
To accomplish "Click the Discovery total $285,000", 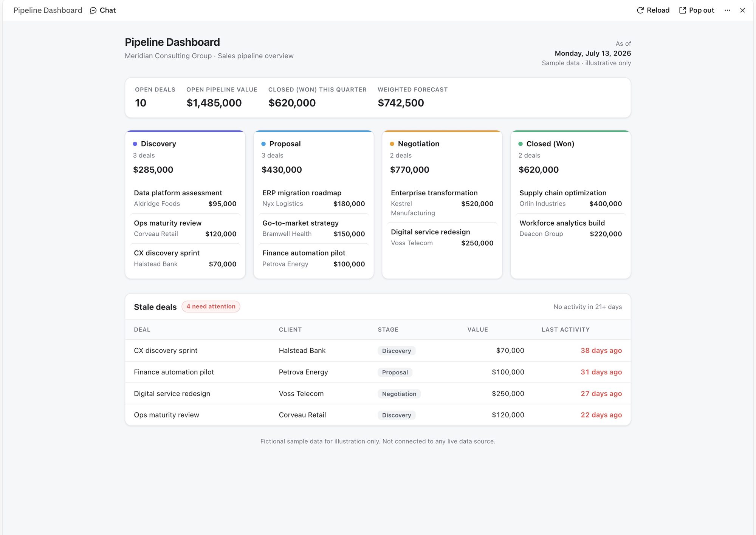I will (x=153, y=170).
